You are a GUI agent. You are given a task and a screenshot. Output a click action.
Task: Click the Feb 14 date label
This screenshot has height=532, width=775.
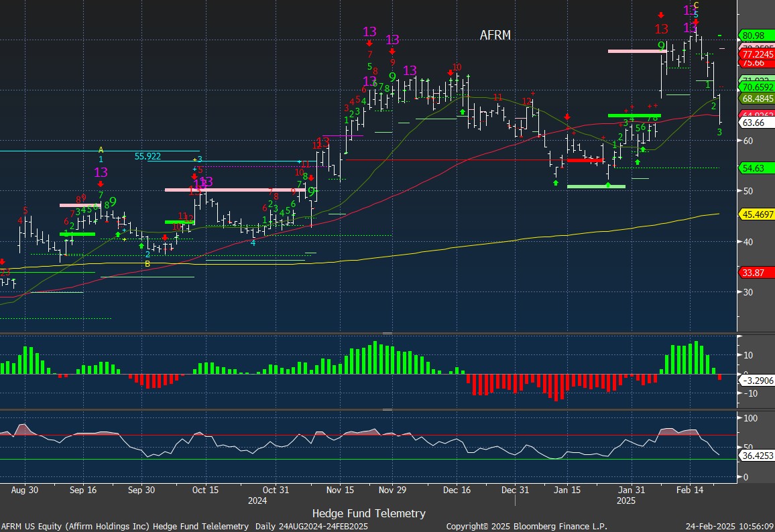[689, 490]
